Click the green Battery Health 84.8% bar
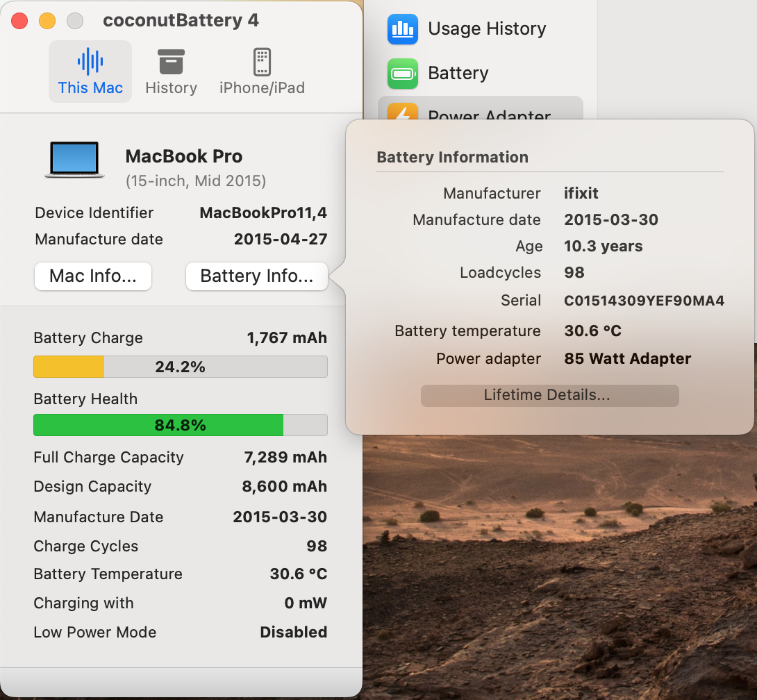Image resolution: width=757 pixels, height=700 pixels. pyautogui.click(x=180, y=425)
